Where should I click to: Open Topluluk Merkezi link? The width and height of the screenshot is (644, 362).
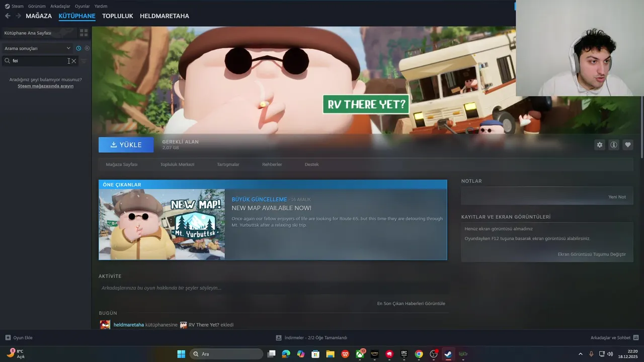point(177,164)
